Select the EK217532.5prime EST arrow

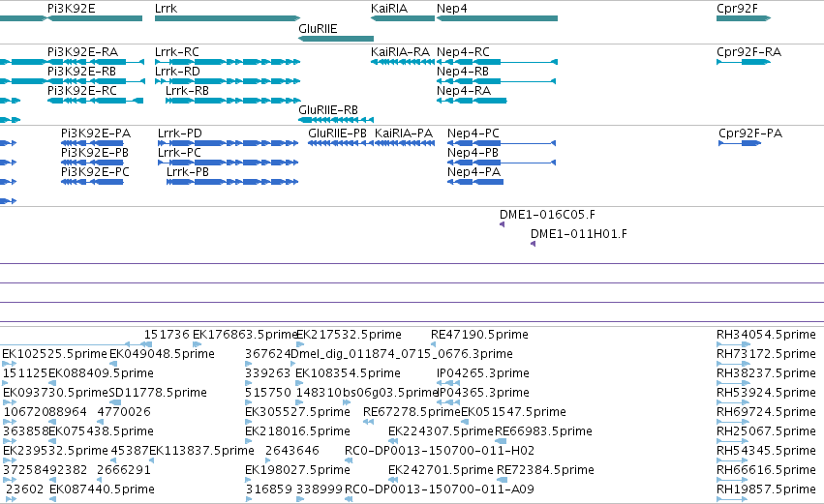300,344
